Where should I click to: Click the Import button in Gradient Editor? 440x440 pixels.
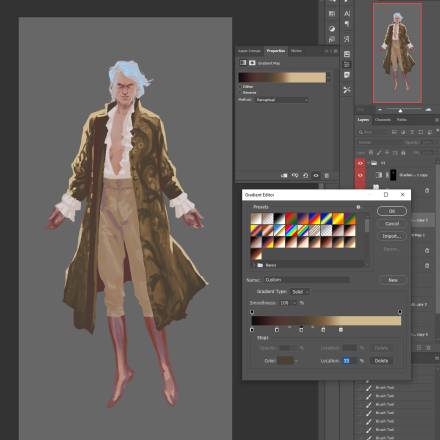[392, 236]
